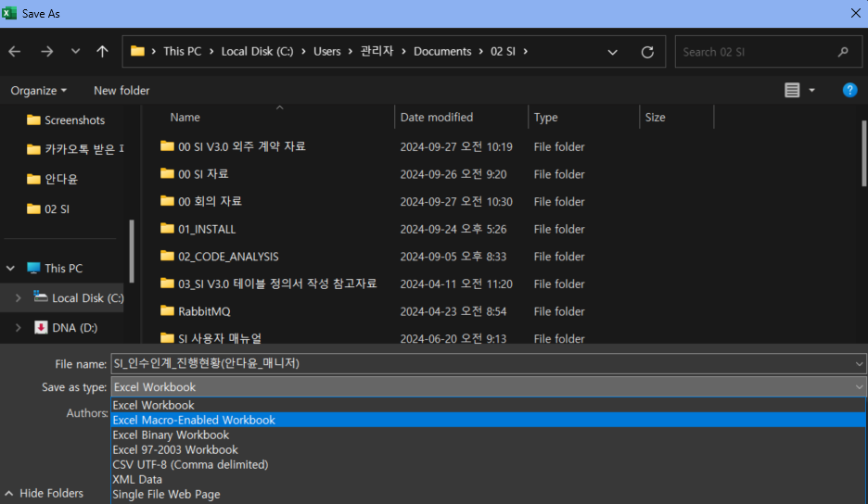
Task: Select the 02_CODE_ANALYSIS folder
Action: 219,257
